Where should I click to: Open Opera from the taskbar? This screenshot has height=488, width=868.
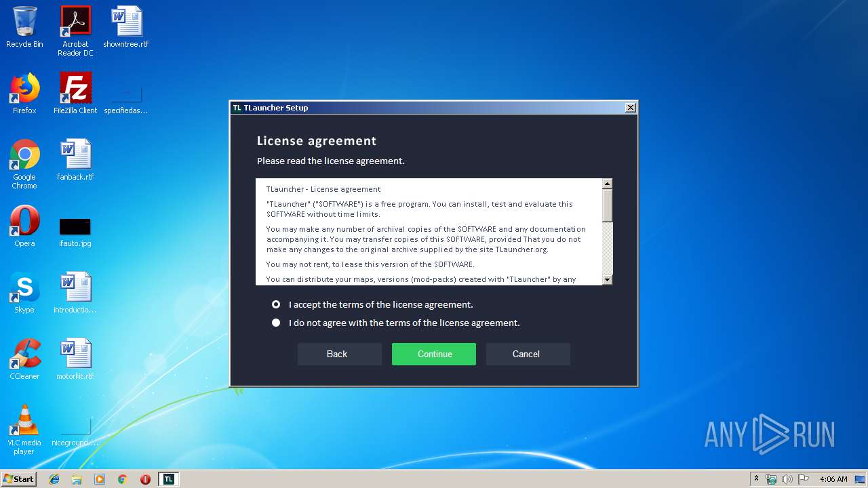pos(145,479)
